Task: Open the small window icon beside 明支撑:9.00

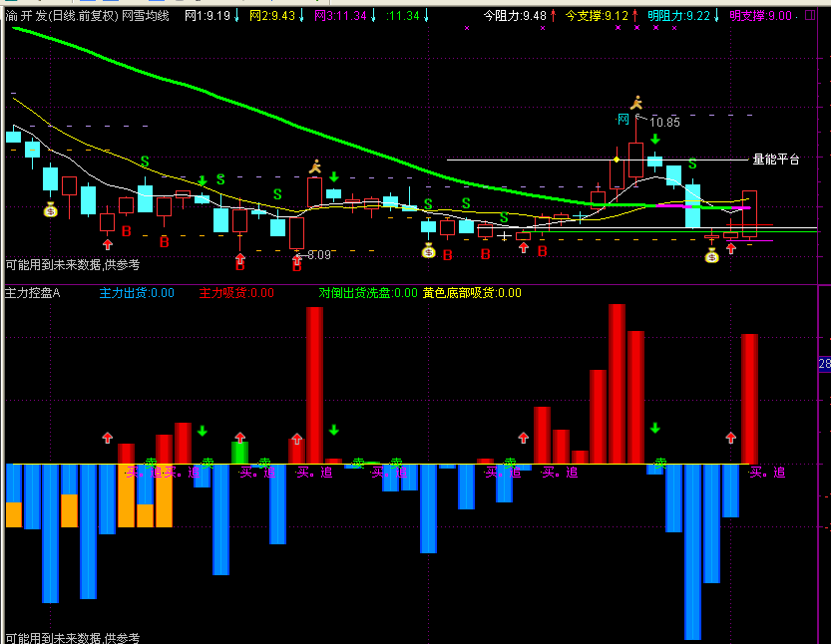Action: pyautogui.click(x=810, y=15)
